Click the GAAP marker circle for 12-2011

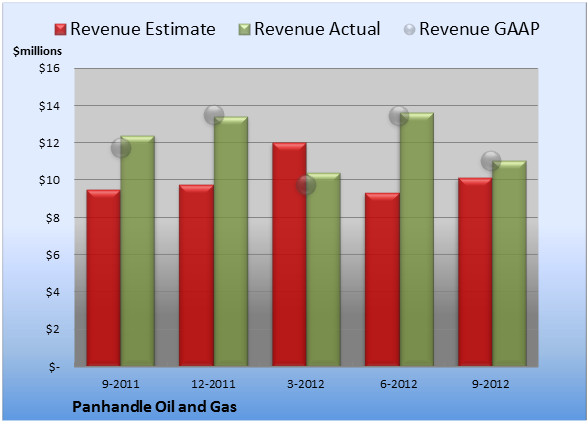click(214, 115)
